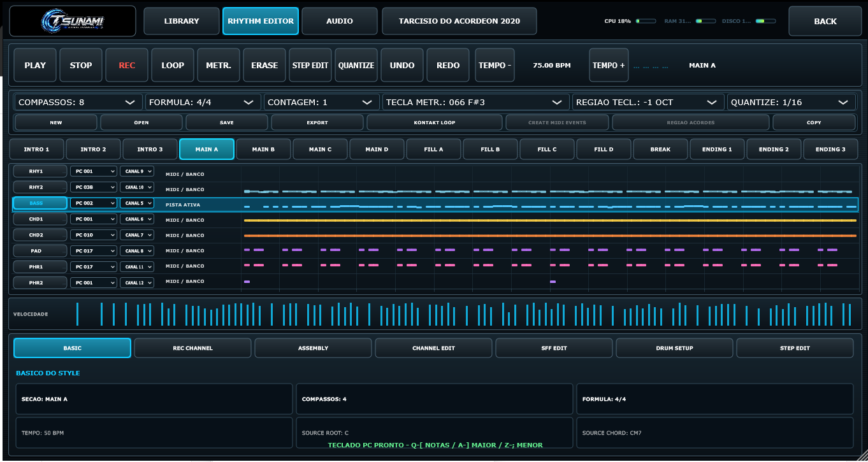Expand the FORMULA: 4/4 dropdown
Viewport: 868px width, 462px height.
click(203, 102)
